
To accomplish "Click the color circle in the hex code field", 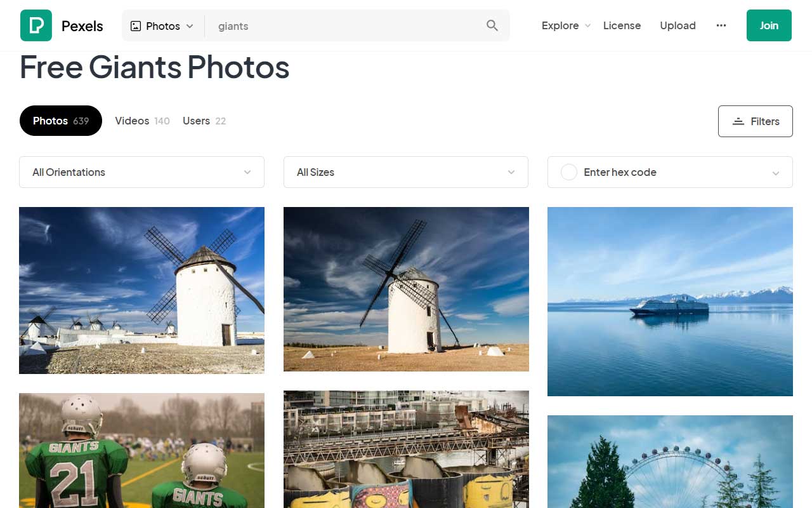I will (568, 172).
